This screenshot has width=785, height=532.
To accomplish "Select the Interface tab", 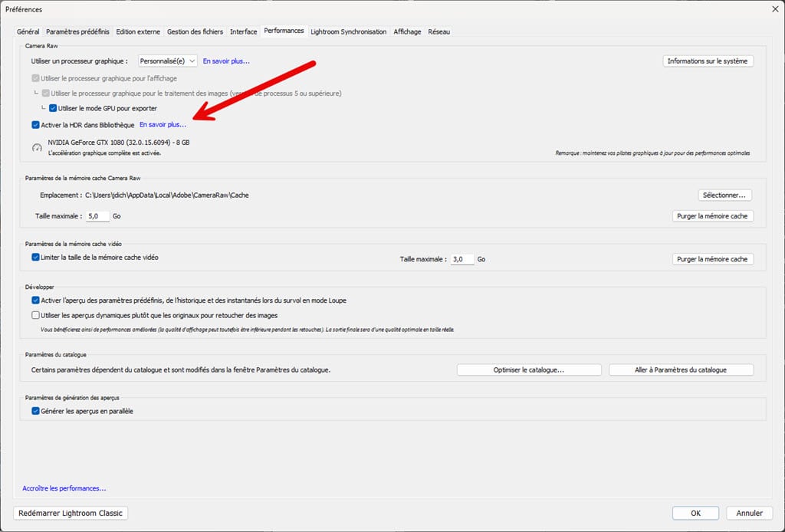I will coord(243,31).
